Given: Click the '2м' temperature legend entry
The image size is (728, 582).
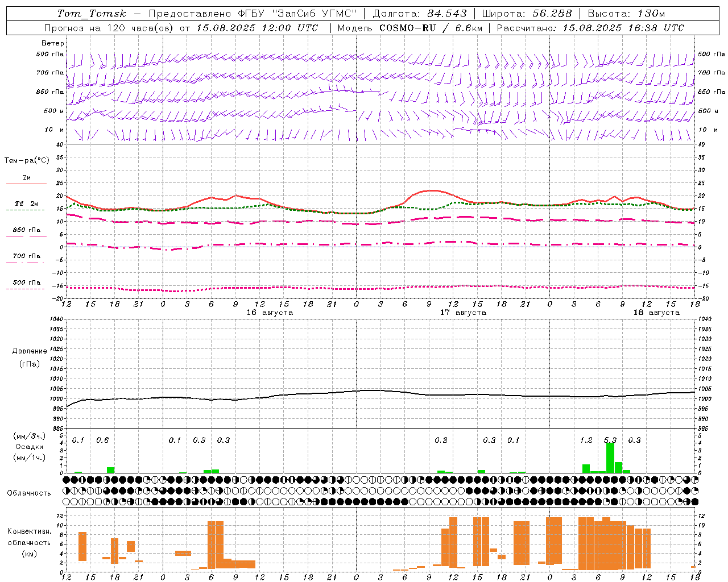Looking at the screenshot, I should [x=27, y=177].
